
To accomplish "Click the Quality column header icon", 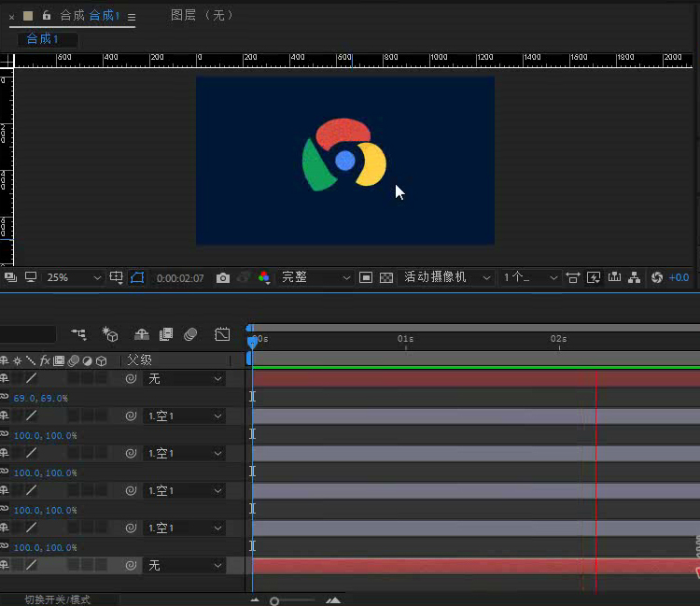I will coord(31,360).
